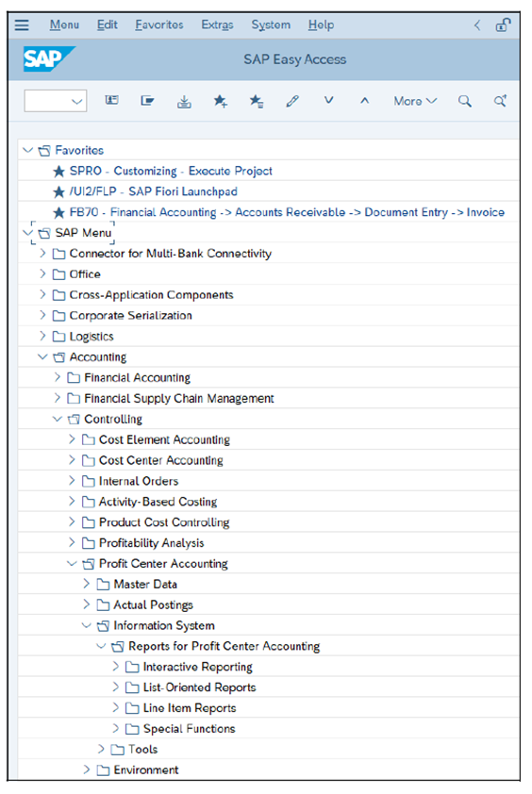Click the star icon beside /UI2/FLP

coord(59,192)
